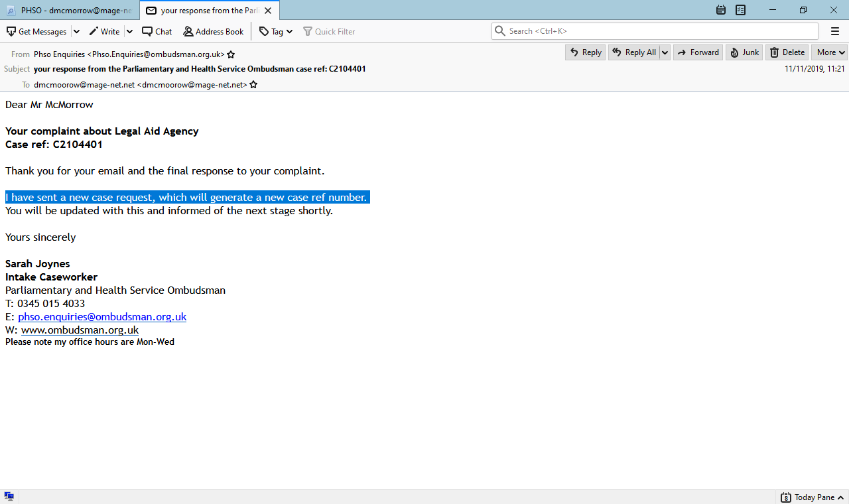Click 'You will be updated with this' sentence

click(x=169, y=211)
